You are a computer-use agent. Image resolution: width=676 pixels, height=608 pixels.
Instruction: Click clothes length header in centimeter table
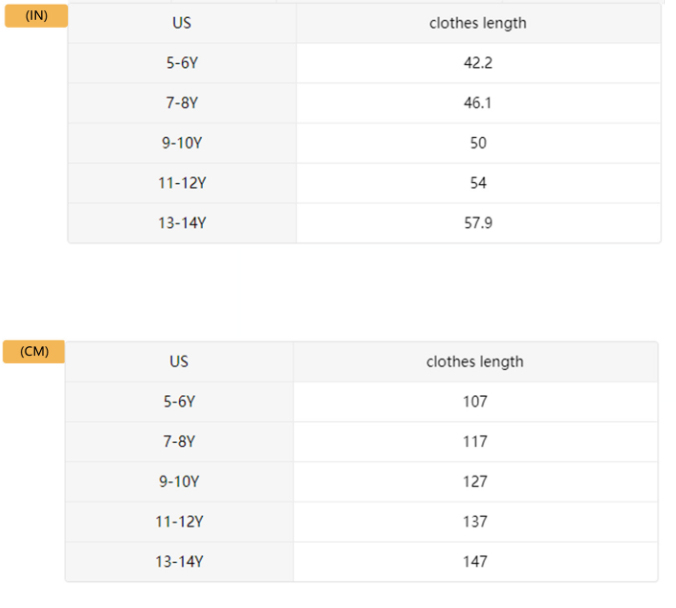pyautogui.click(x=475, y=361)
